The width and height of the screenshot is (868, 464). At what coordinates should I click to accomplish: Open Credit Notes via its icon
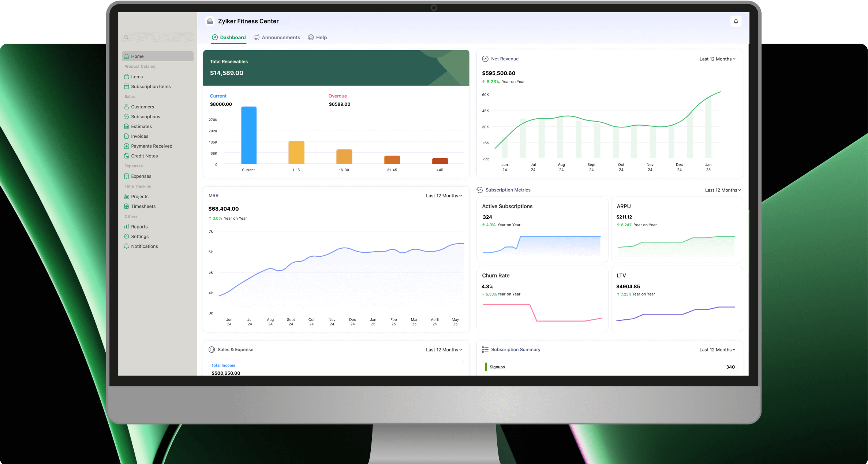127,156
